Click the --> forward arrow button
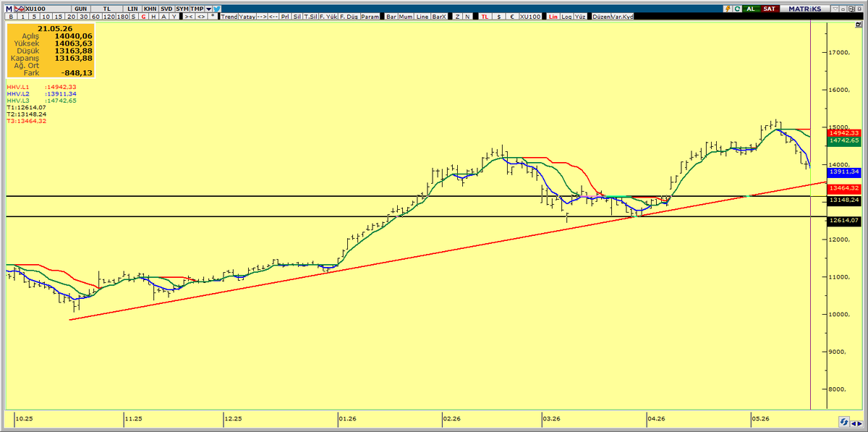868x432 pixels. click(x=262, y=17)
